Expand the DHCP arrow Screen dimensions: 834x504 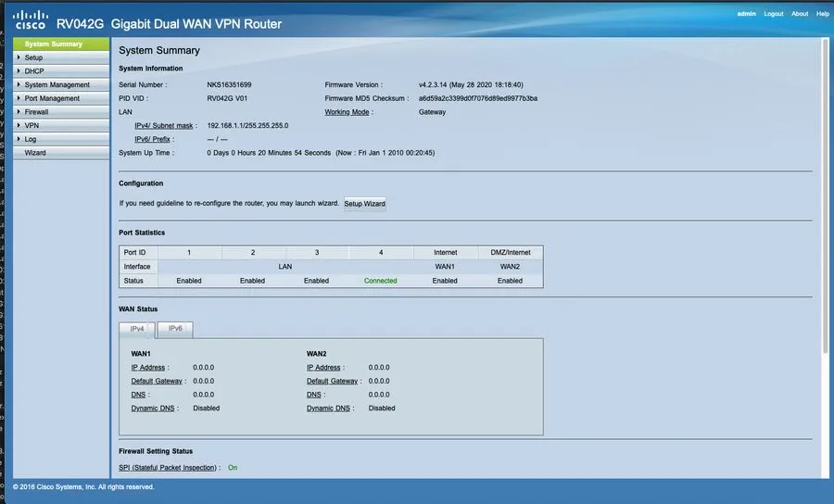coord(19,70)
